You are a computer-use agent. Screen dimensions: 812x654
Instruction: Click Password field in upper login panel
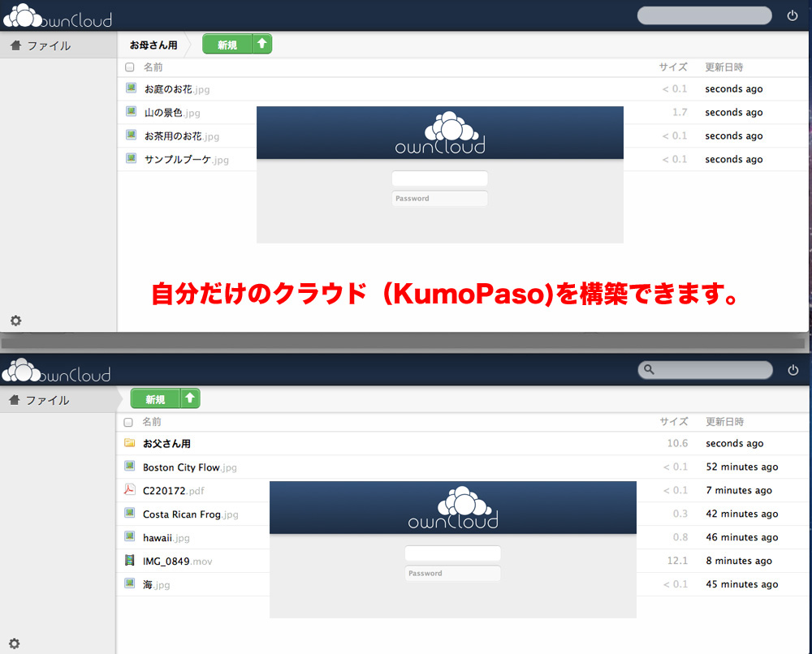[x=439, y=198]
